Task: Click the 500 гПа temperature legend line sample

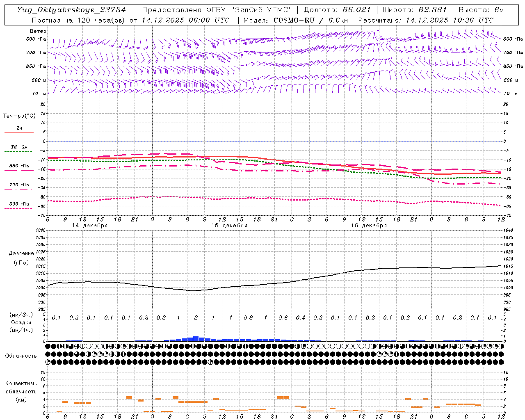Action: (x=19, y=208)
